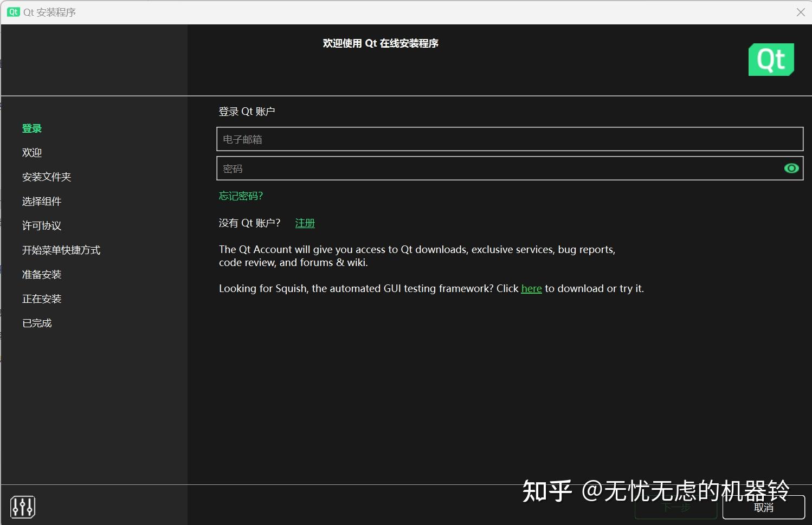The height and width of the screenshot is (525, 812).
Task: Click the Qt logo in the top right corner
Action: pyautogui.click(x=771, y=60)
